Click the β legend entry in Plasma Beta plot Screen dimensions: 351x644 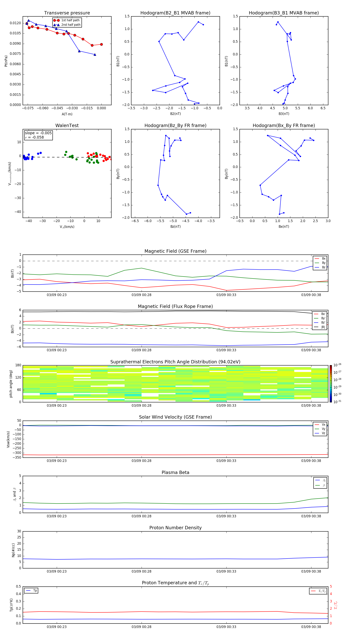[x=320, y=485]
